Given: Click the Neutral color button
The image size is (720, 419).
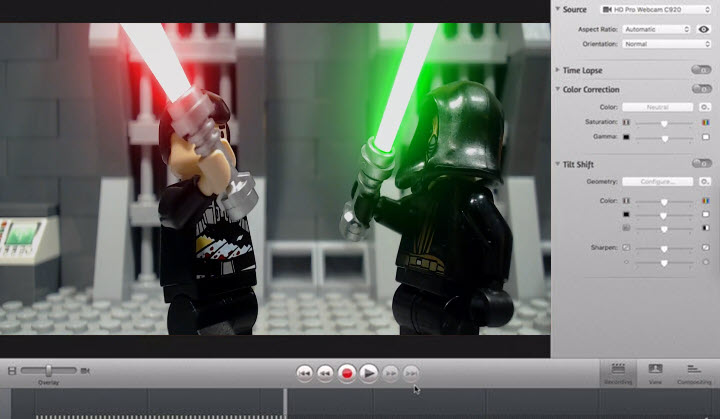Looking at the screenshot, I should 658,107.
